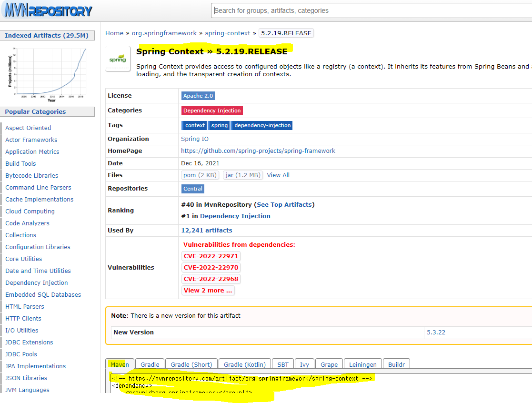
Task: Open Date and Time Utilities category
Action: (38, 271)
